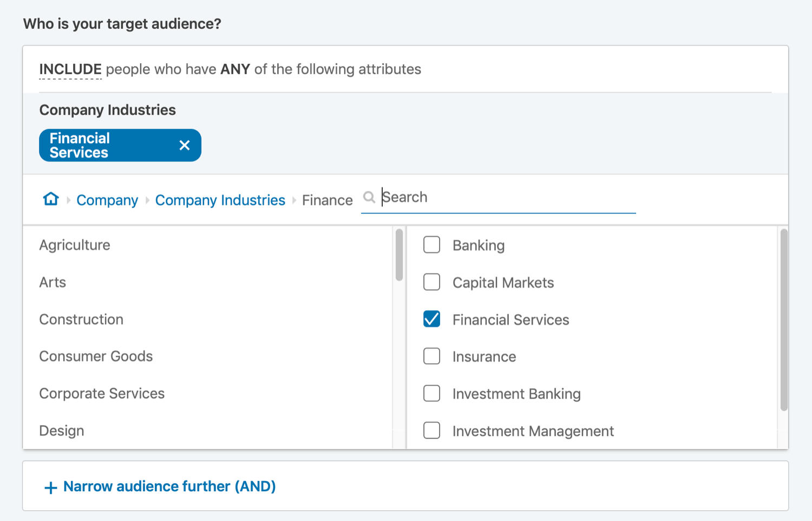Click the search magnifier icon

tap(369, 197)
